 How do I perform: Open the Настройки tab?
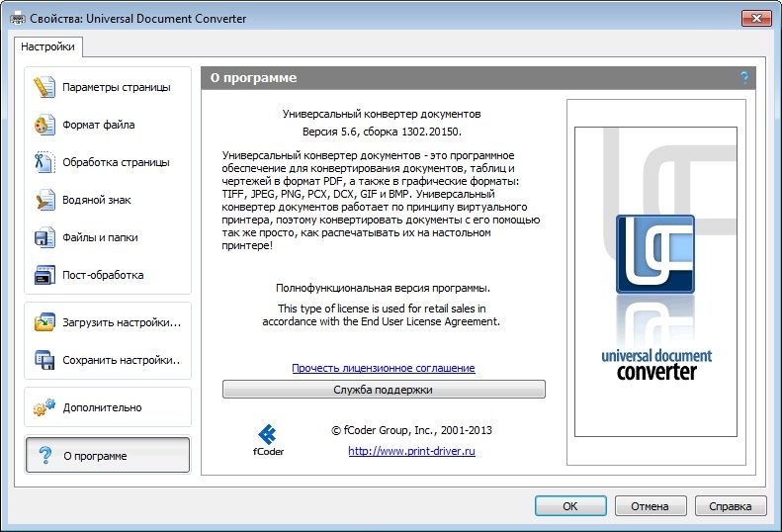point(47,46)
